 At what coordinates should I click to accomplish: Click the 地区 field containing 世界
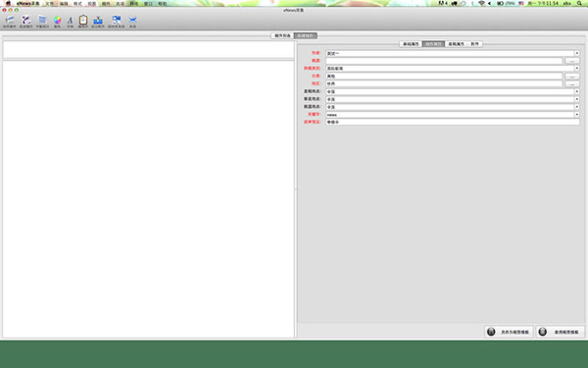tap(444, 83)
